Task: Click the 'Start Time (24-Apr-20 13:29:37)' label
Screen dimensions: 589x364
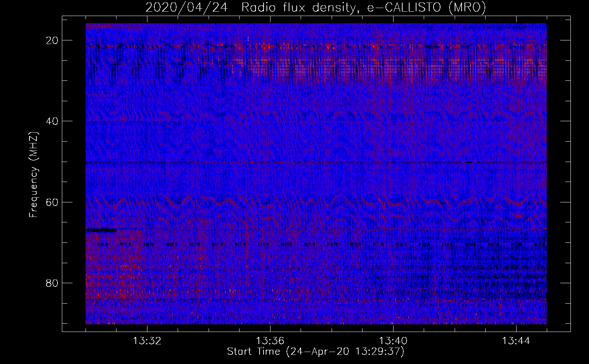Action: [316, 352]
